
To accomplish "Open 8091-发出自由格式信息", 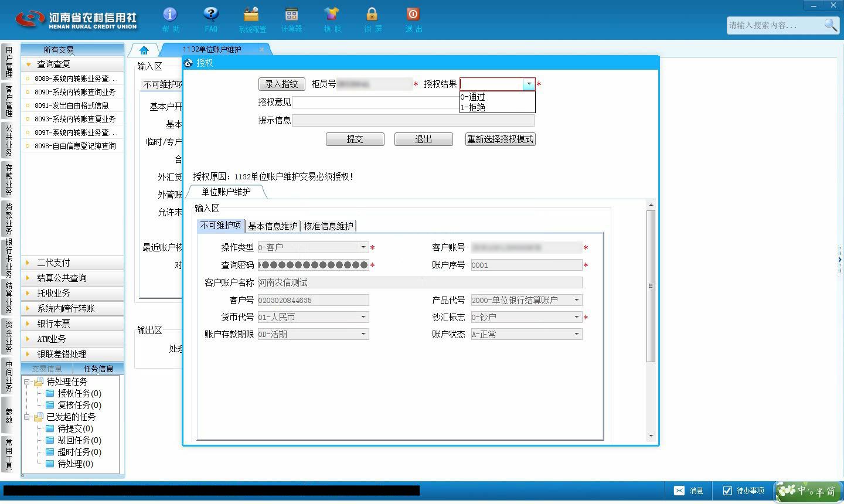I will tap(73, 105).
